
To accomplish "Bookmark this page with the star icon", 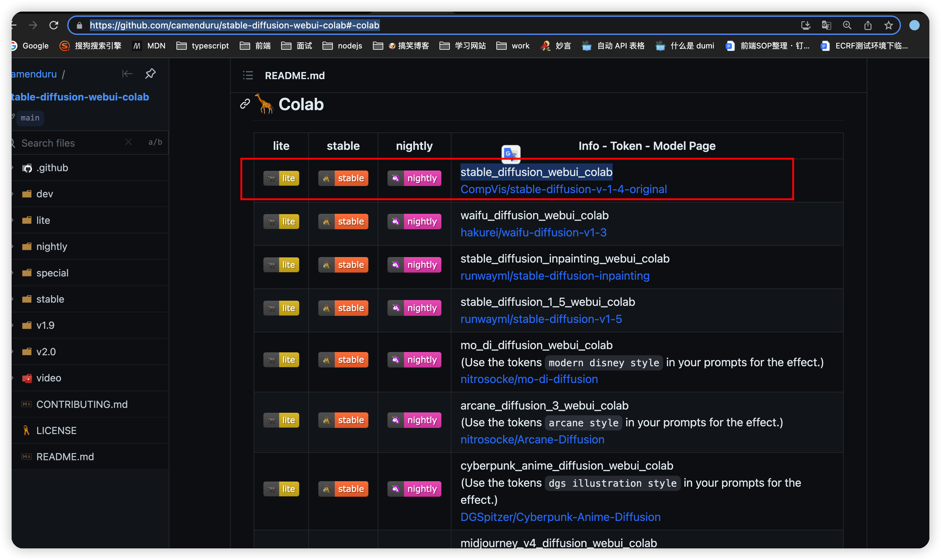I will tap(889, 25).
